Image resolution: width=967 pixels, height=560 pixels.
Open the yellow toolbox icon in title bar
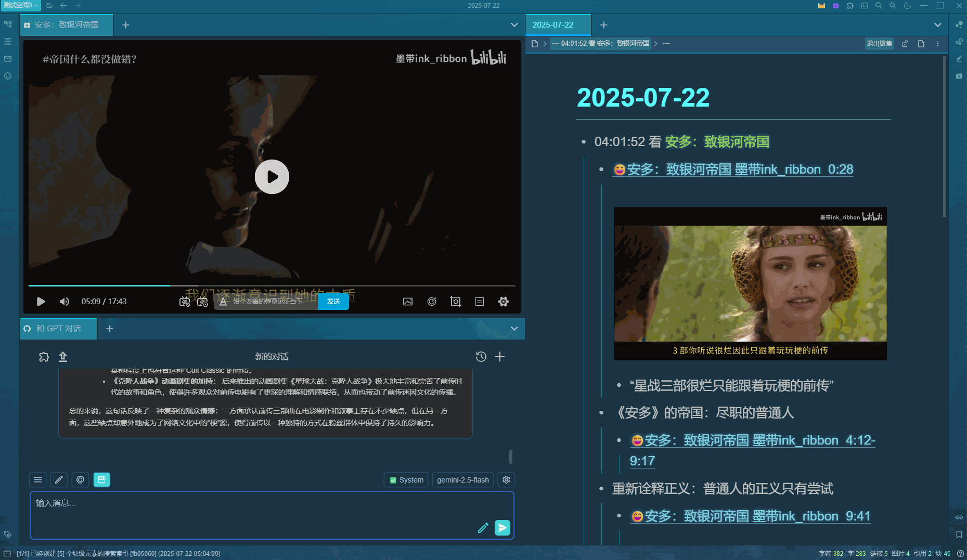coord(821,6)
